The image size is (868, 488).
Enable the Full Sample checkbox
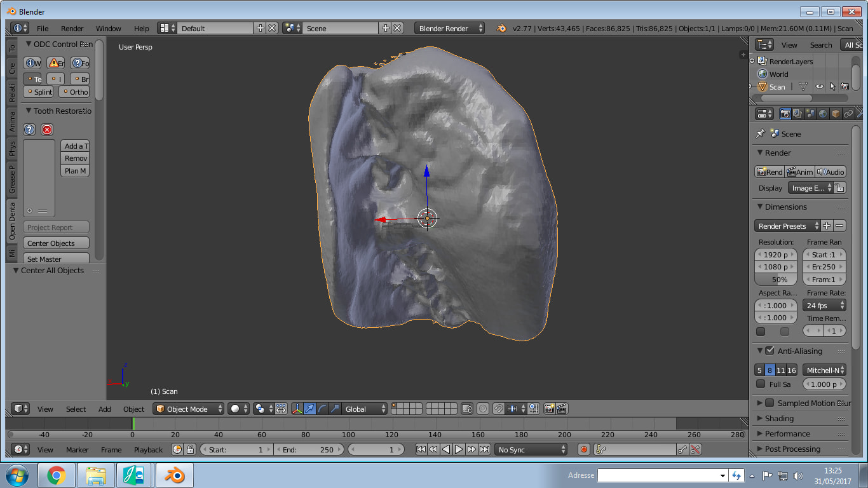[x=761, y=384]
